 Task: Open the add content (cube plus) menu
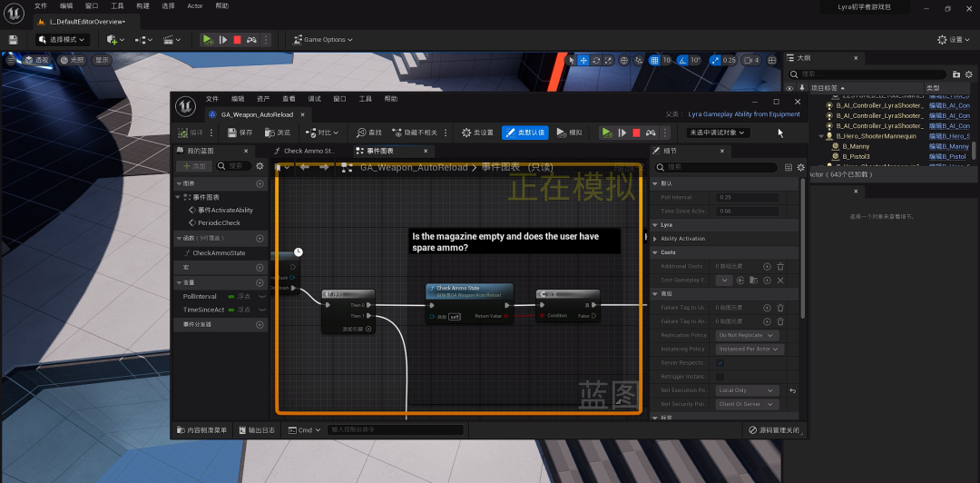pos(115,39)
